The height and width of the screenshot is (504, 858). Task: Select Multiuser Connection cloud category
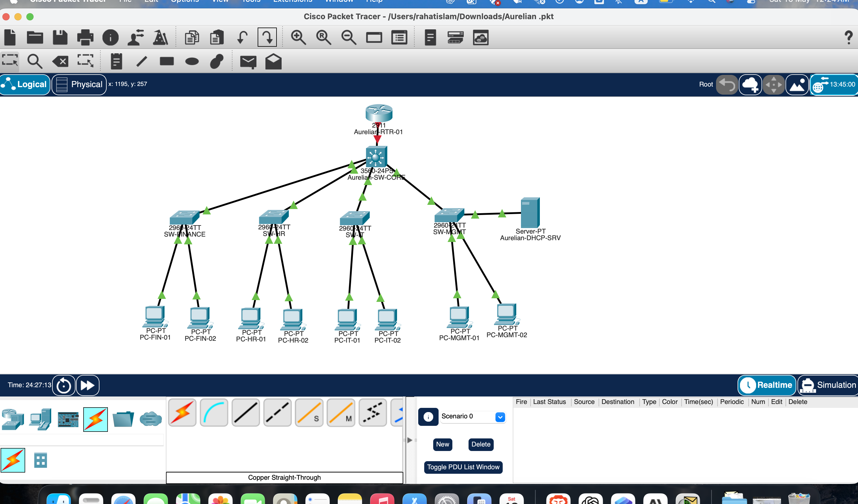(150, 419)
